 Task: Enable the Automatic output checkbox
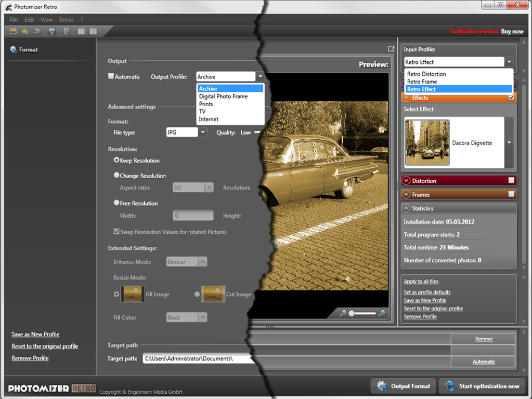click(x=111, y=76)
